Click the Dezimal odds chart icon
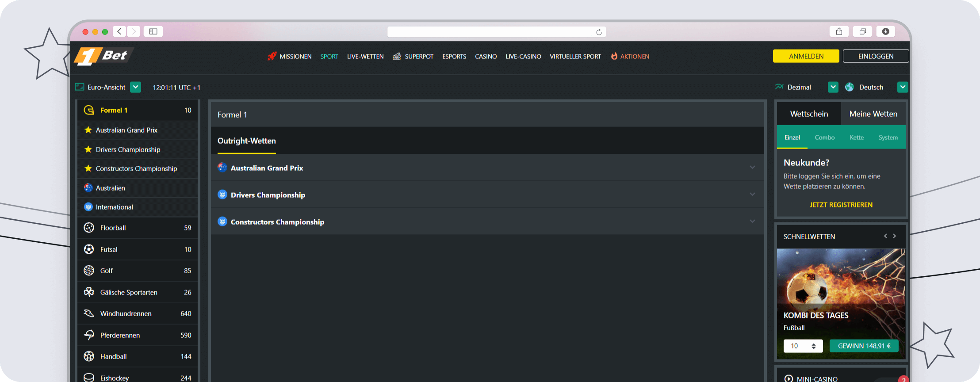Screen dimensions: 980x382 [779, 87]
